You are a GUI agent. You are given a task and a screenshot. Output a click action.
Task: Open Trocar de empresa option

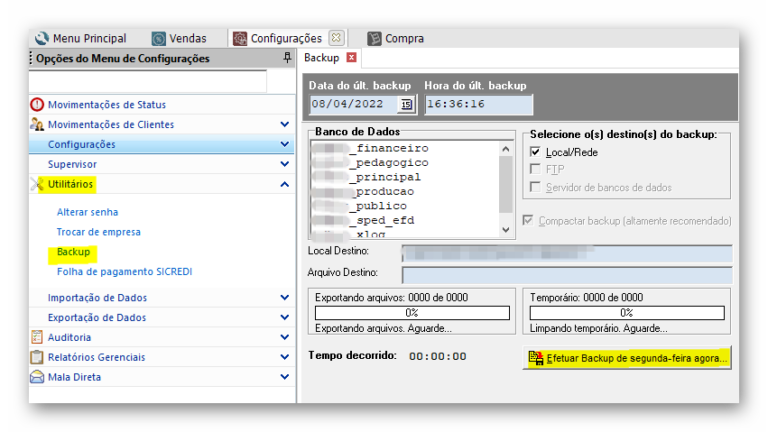point(98,232)
